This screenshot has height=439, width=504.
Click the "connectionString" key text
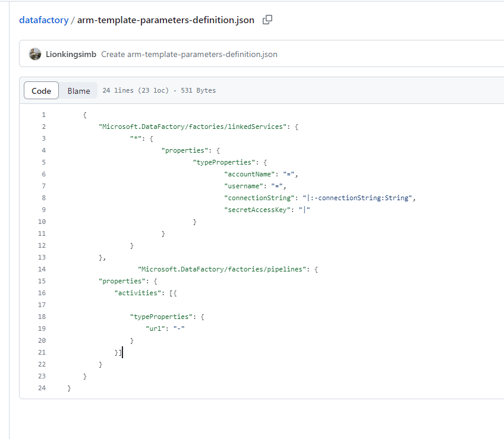coord(259,198)
